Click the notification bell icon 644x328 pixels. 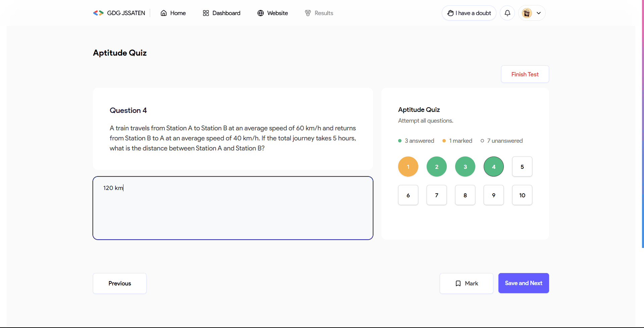click(507, 13)
